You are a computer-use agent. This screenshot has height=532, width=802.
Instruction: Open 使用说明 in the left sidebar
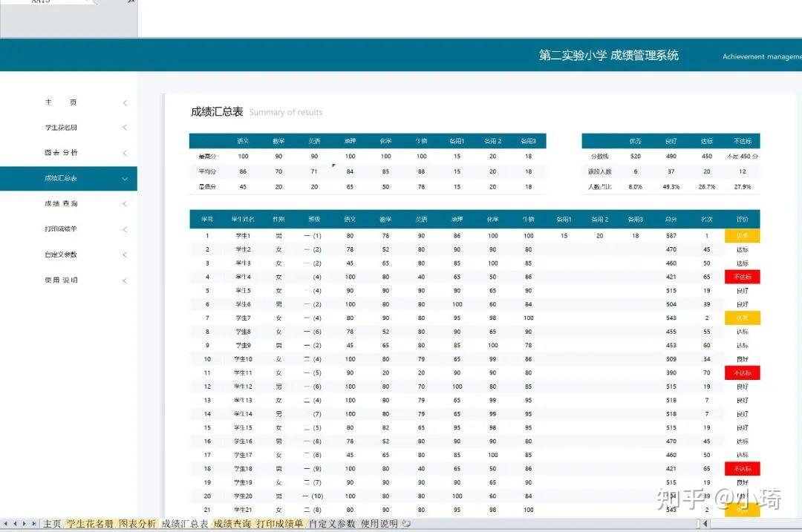(x=61, y=280)
